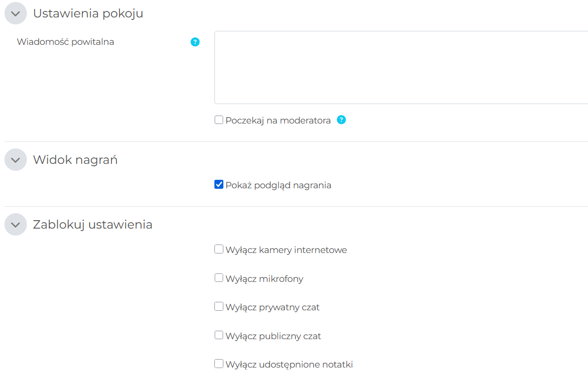
Task: Click the Ustawienia pokoju heading text
Action: [x=88, y=13]
